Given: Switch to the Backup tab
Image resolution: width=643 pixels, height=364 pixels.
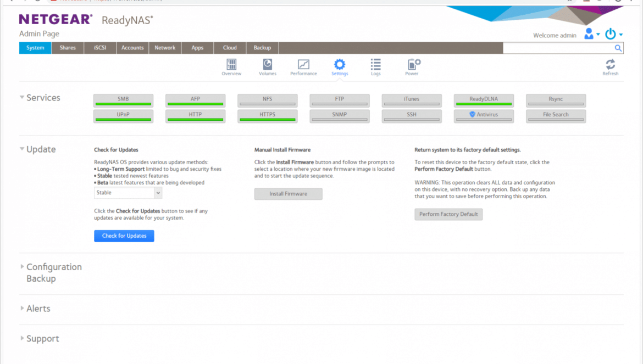Looking at the screenshot, I should click(x=263, y=48).
